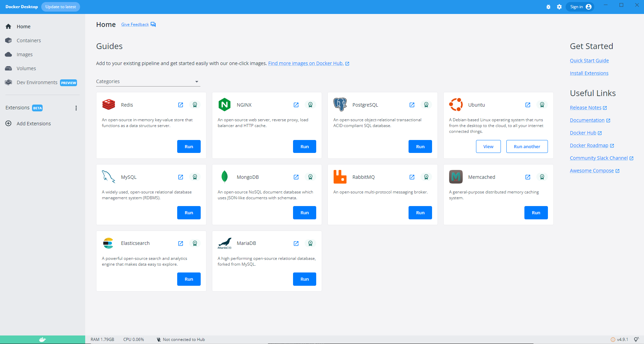Image resolution: width=644 pixels, height=344 pixels.
Task: Open Dev Environments in sidebar
Action: (x=43, y=82)
